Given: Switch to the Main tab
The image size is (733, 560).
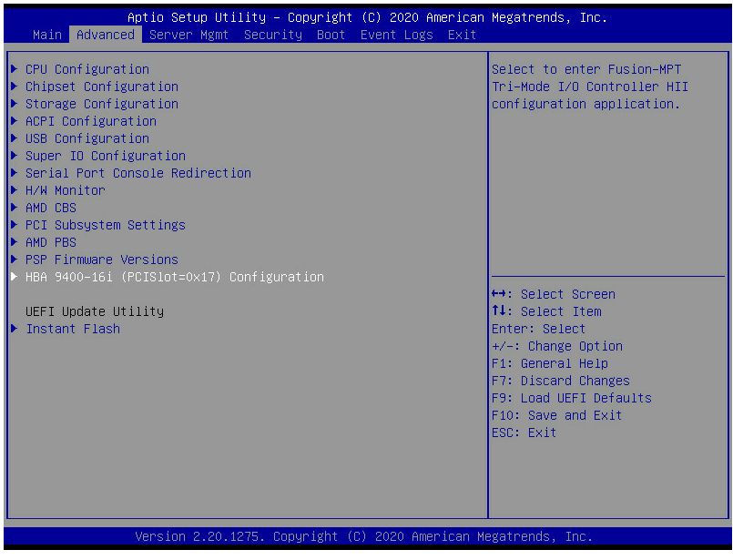Looking at the screenshot, I should click(x=47, y=35).
